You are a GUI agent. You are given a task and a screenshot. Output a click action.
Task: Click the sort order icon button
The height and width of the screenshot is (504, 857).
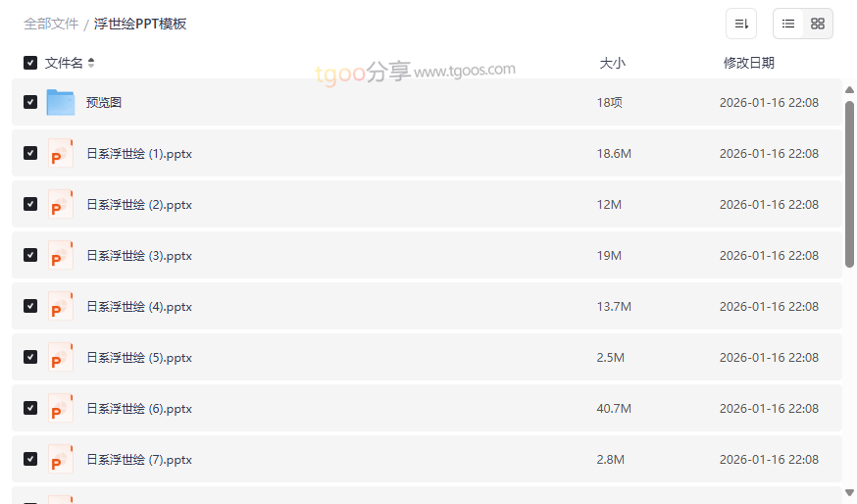click(x=741, y=24)
